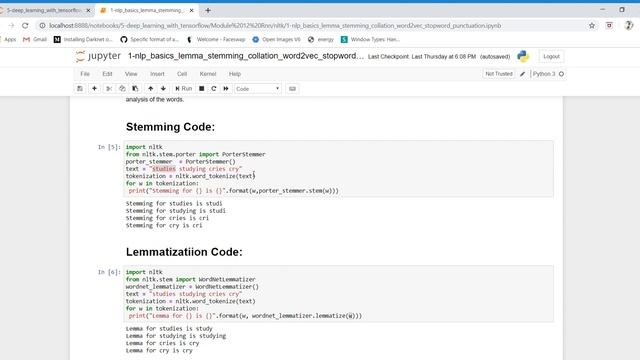640x360 pixels.
Task: Click output line 'Lemma for studies is study'
Action: (x=169, y=329)
